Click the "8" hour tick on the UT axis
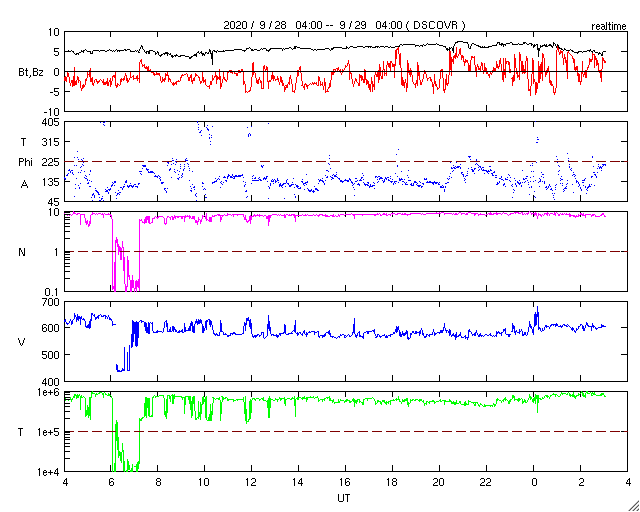 point(158,483)
